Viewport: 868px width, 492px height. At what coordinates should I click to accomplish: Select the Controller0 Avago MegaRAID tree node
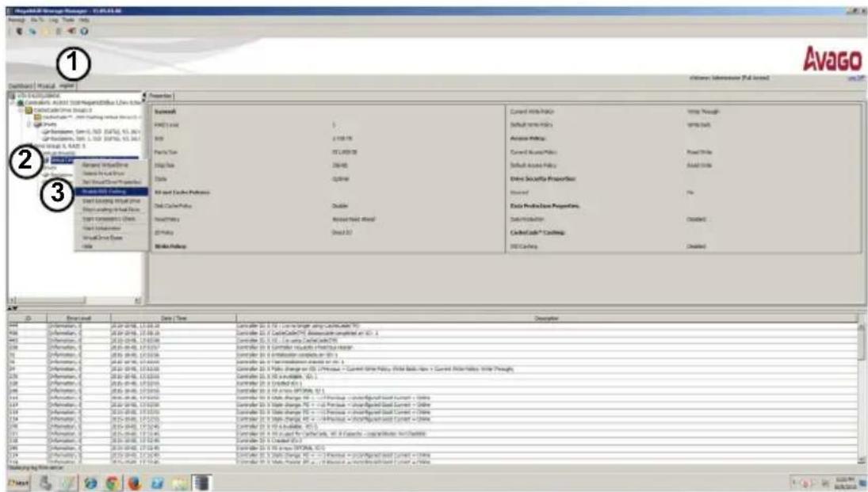[x=83, y=103]
